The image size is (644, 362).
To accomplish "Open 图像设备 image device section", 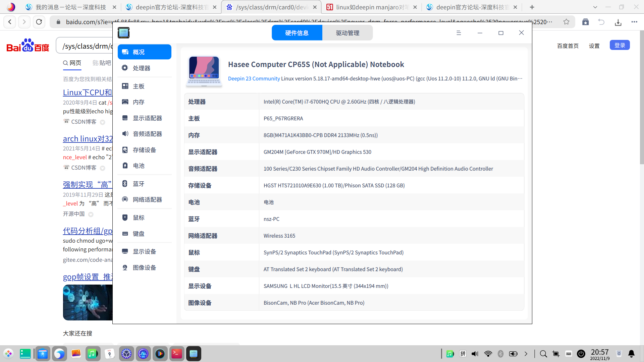I will [144, 267].
